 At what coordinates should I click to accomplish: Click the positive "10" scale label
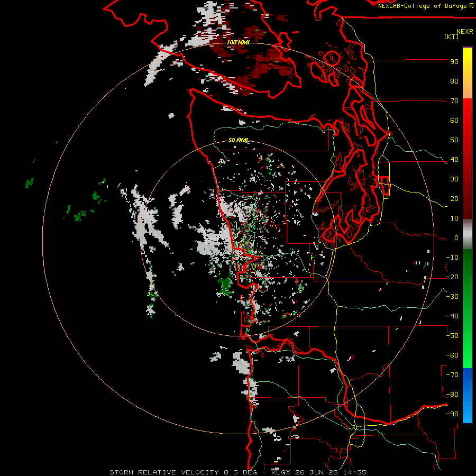(454, 218)
